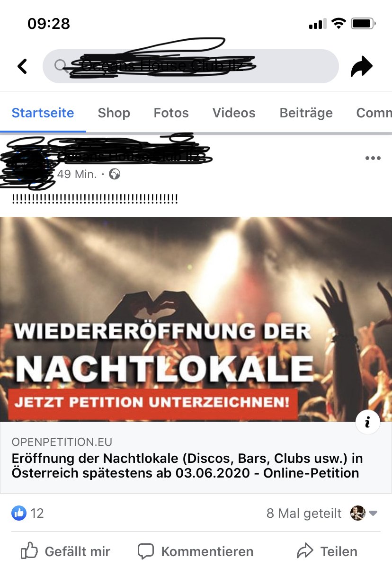Select the Videos tab
This screenshot has width=392, height=567.
pos(234,113)
